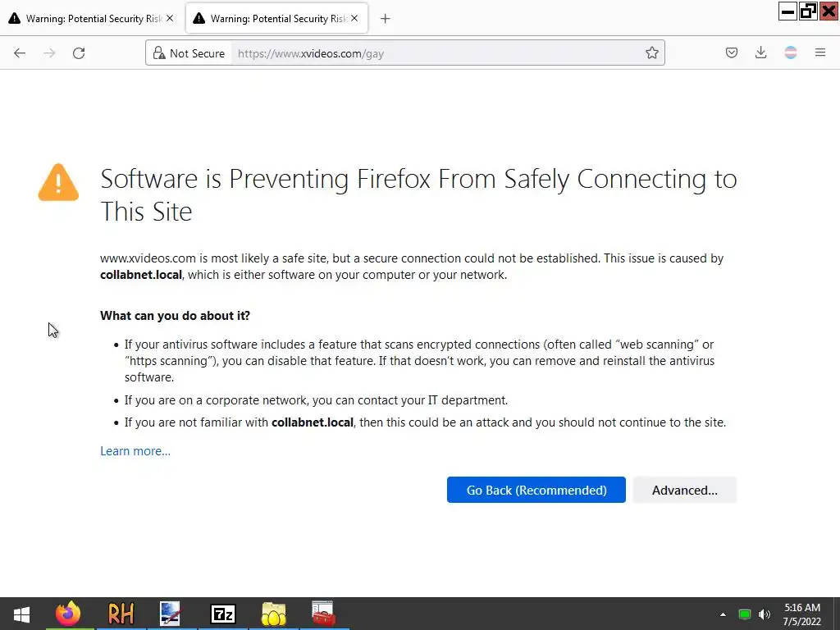Open the yellow folder taskbar icon

pyautogui.click(x=274, y=614)
